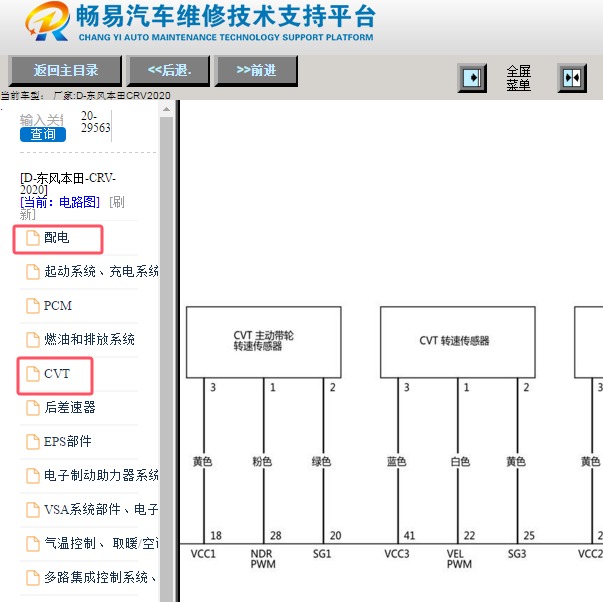Click the VCC3 terminal label
The height and width of the screenshot is (602, 603).
point(397,554)
